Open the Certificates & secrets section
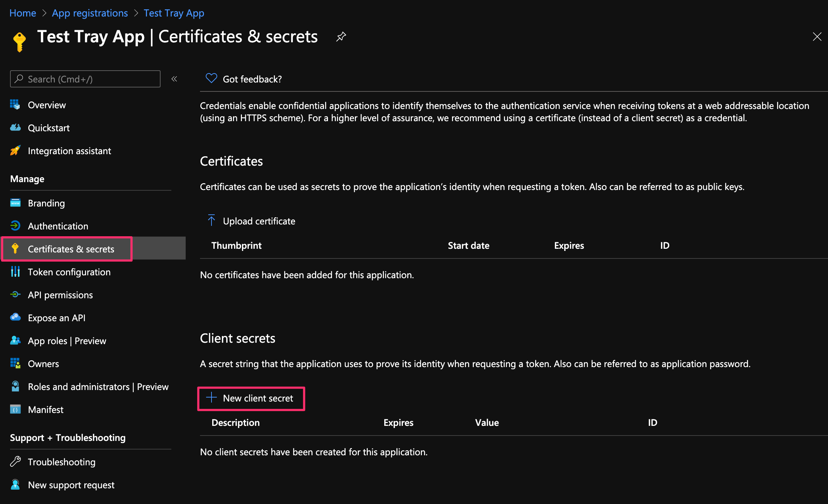Screen dimensions: 828x504 pyautogui.click(x=71, y=249)
